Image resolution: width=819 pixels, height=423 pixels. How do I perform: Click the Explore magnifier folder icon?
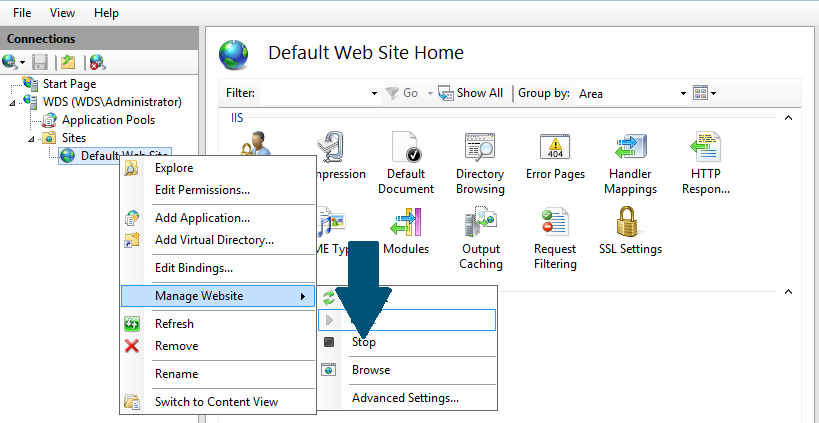click(132, 168)
